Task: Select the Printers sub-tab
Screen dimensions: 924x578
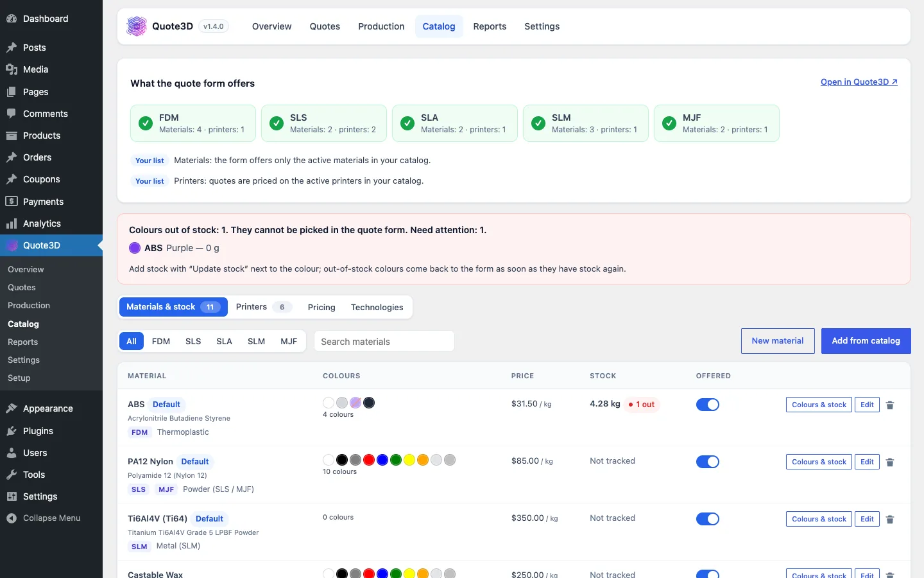Action: click(x=264, y=307)
